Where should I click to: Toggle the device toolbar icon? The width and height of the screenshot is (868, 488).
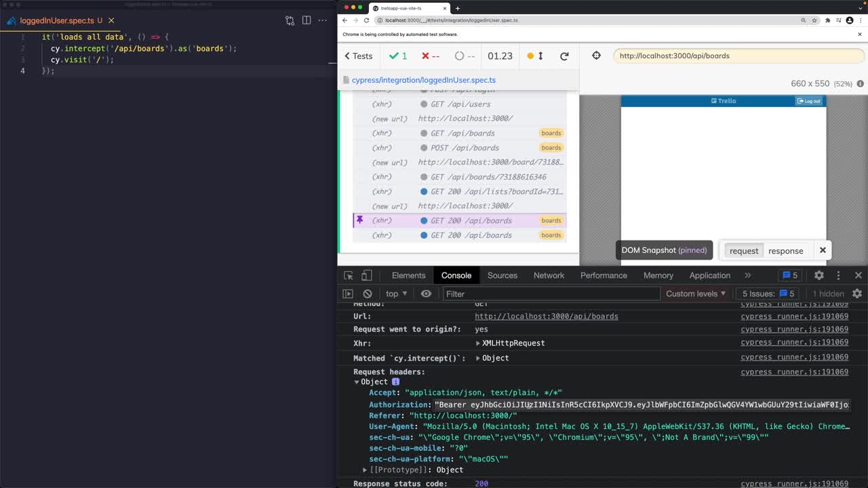pos(366,275)
